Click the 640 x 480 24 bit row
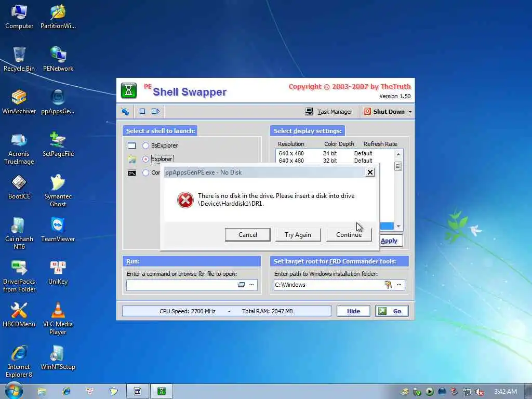 pyautogui.click(x=335, y=153)
